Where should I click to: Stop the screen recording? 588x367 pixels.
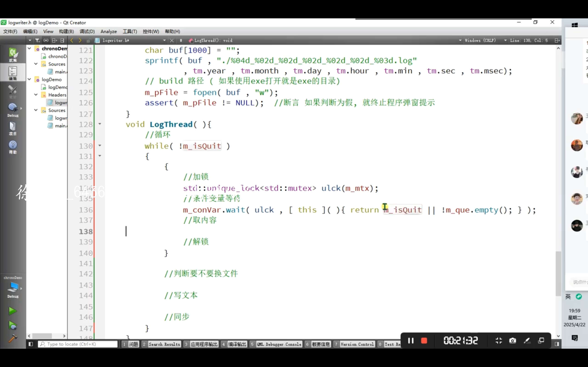pos(424,341)
